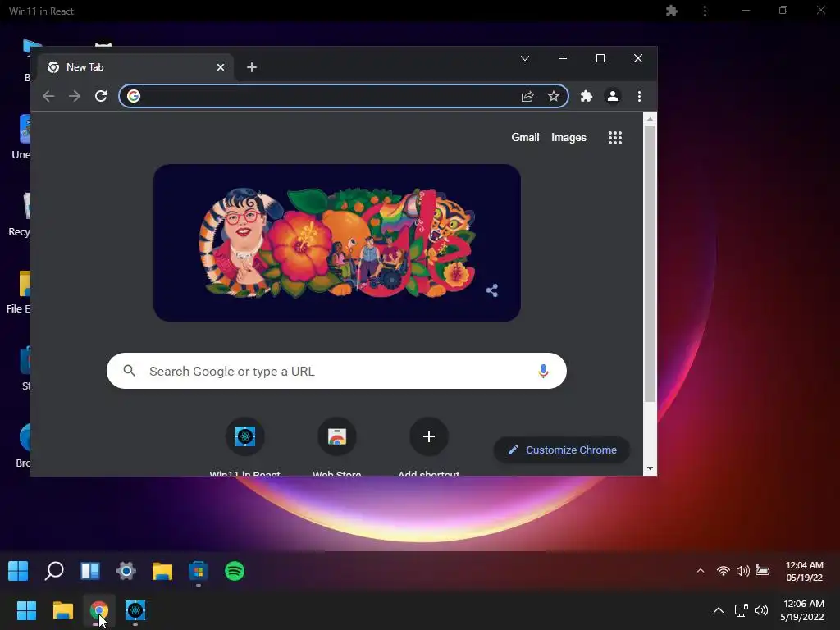The height and width of the screenshot is (630, 840).
Task: Close the New Tab tab
Action: (220, 67)
